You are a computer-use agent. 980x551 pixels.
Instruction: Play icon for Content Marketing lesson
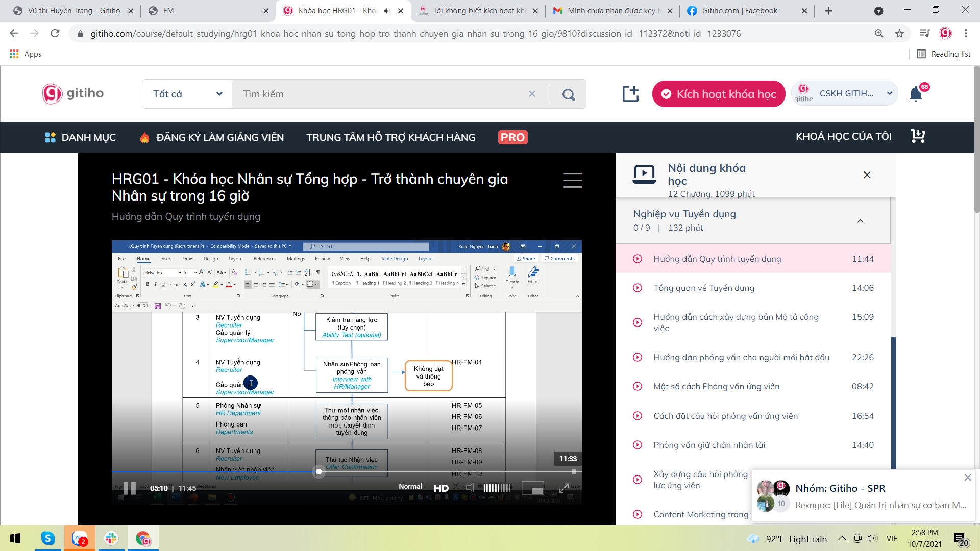point(638,514)
